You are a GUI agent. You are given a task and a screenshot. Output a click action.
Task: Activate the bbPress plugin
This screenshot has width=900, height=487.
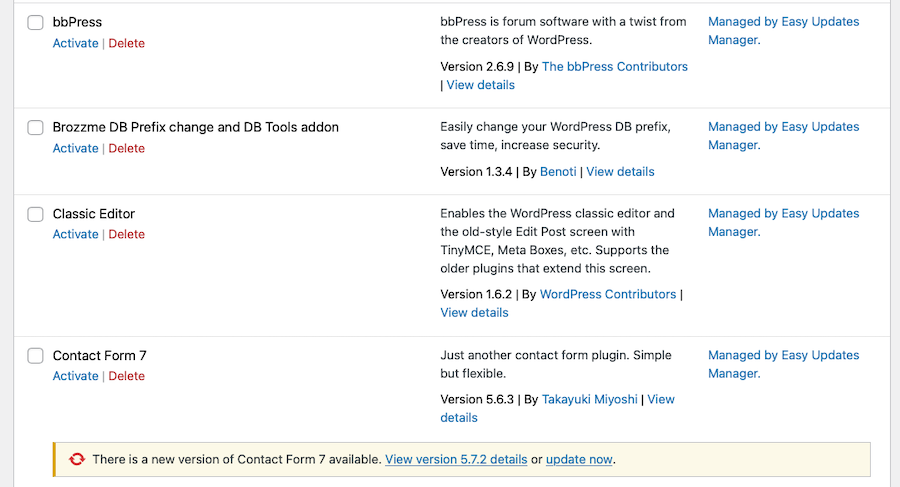click(75, 43)
